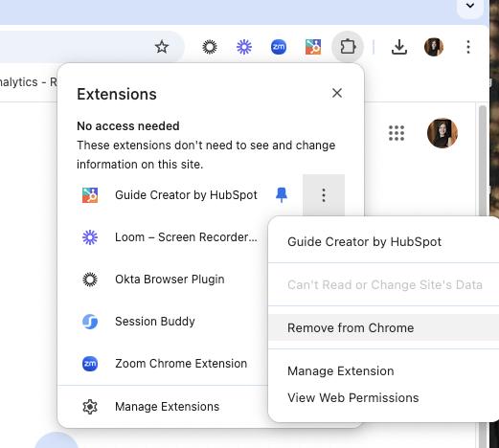
Task: Open the Zoom toolbar extension icon
Action: [279, 47]
